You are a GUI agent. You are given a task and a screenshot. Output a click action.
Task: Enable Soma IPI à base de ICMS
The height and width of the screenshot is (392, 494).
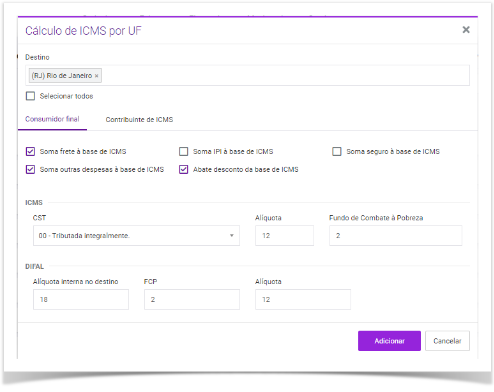coord(183,151)
